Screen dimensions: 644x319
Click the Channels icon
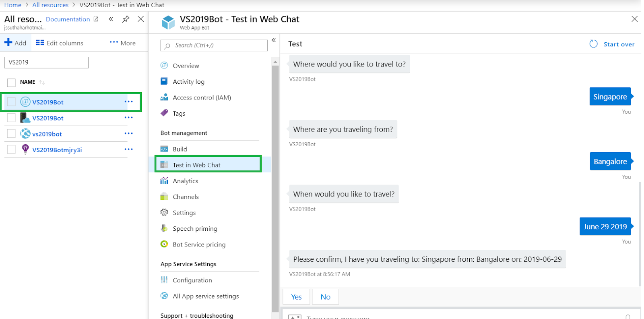coord(164,196)
